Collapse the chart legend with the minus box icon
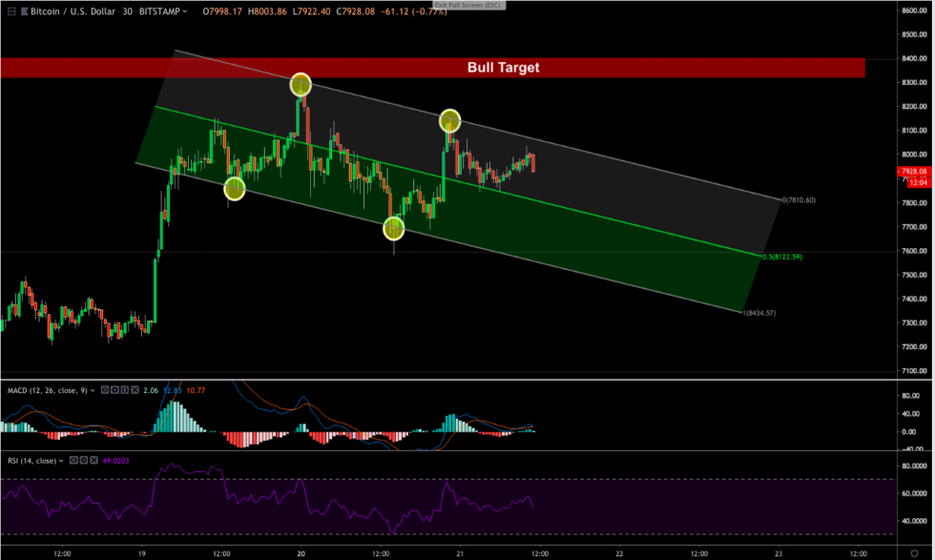This screenshot has width=935, height=560. (x=10, y=10)
